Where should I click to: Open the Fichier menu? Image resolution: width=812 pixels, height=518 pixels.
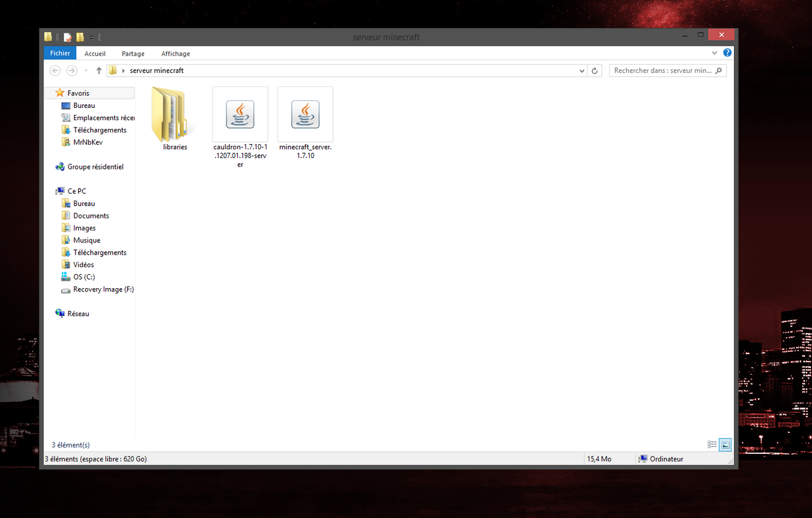pyautogui.click(x=60, y=53)
